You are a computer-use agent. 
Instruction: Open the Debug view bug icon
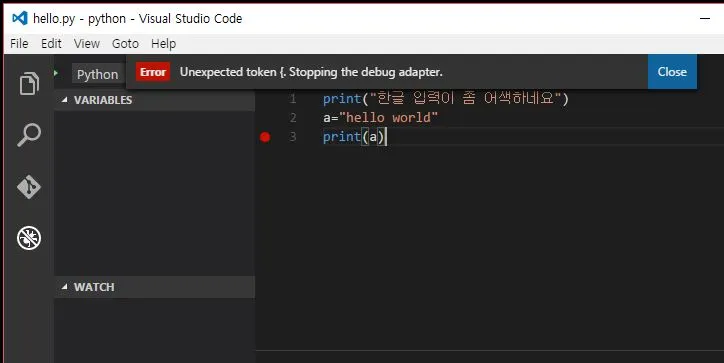click(x=29, y=238)
